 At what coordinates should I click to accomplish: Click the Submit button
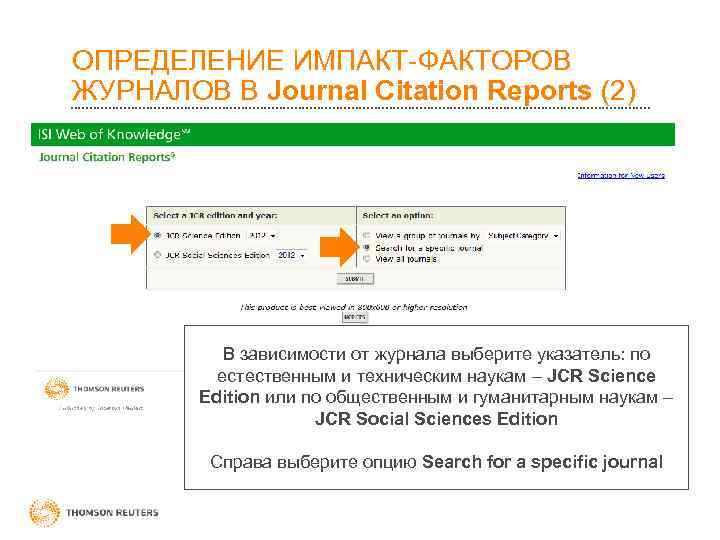click(355, 279)
